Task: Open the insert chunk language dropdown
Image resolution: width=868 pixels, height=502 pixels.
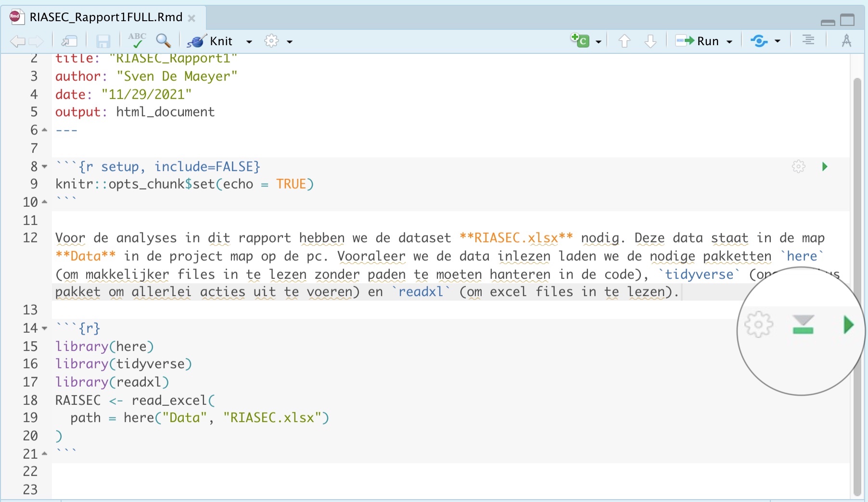Action: (x=599, y=42)
